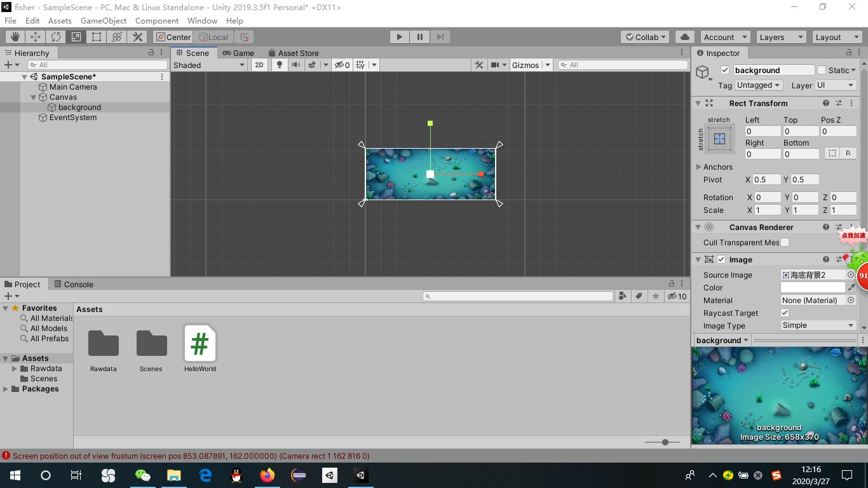Open the Image Color swatch
868x488 pixels.
[x=813, y=287]
